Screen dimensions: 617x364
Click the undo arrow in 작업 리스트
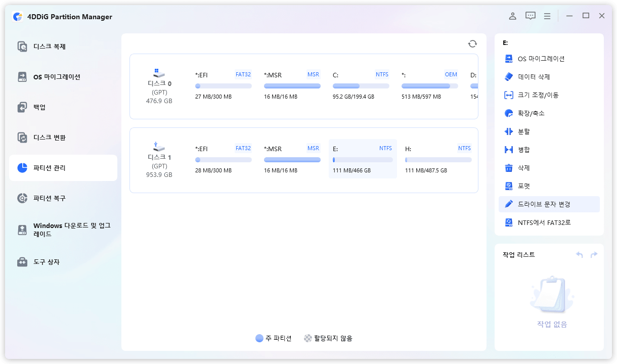click(x=579, y=255)
